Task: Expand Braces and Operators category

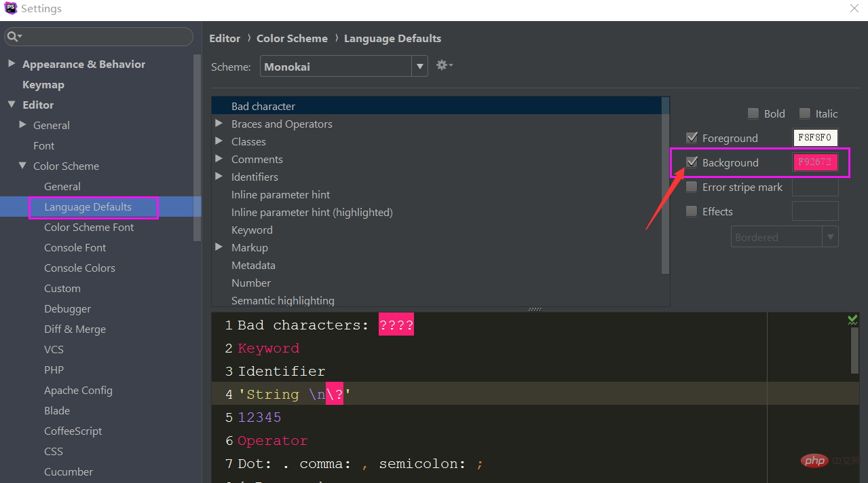Action: pyautogui.click(x=219, y=124)
